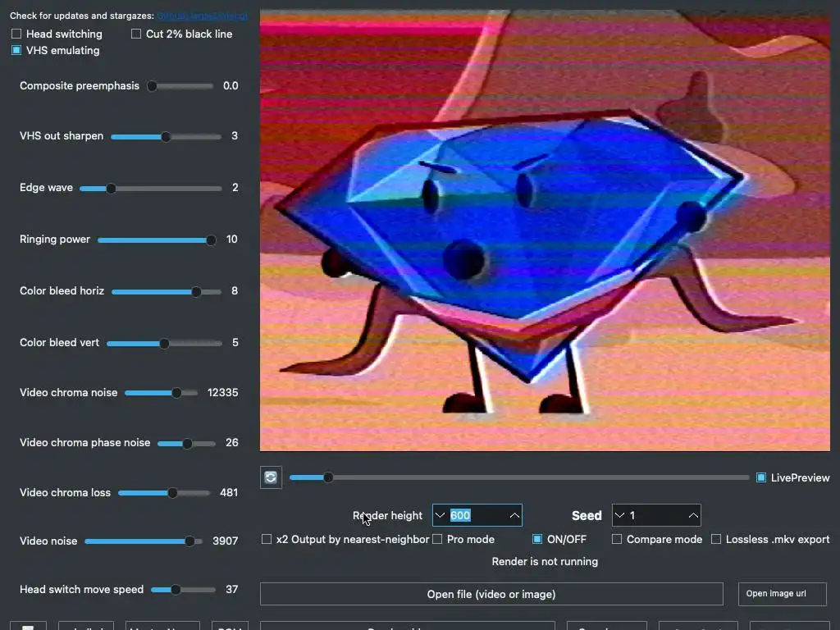Disable the VHS emulating checkbox
This screenshot has height=630, width=840.
16,50
